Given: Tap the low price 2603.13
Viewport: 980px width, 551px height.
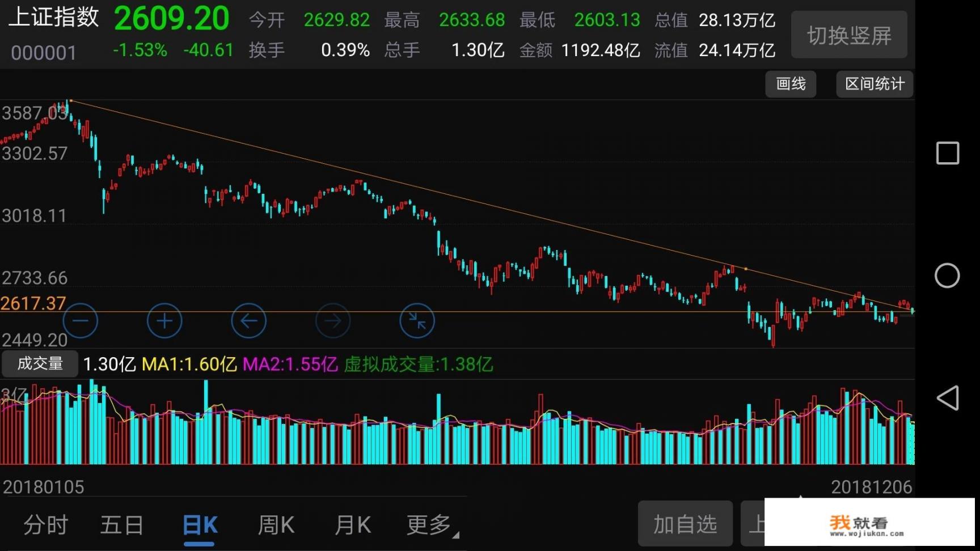Looking at the screenshot, I should click(x=607, y=20).
